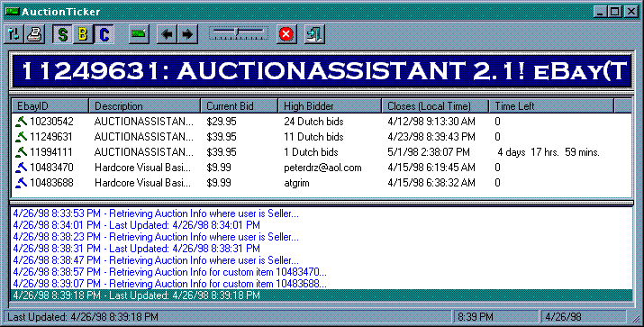Select log entry Last Updated 8:34:01 PM

pos(136,225)
